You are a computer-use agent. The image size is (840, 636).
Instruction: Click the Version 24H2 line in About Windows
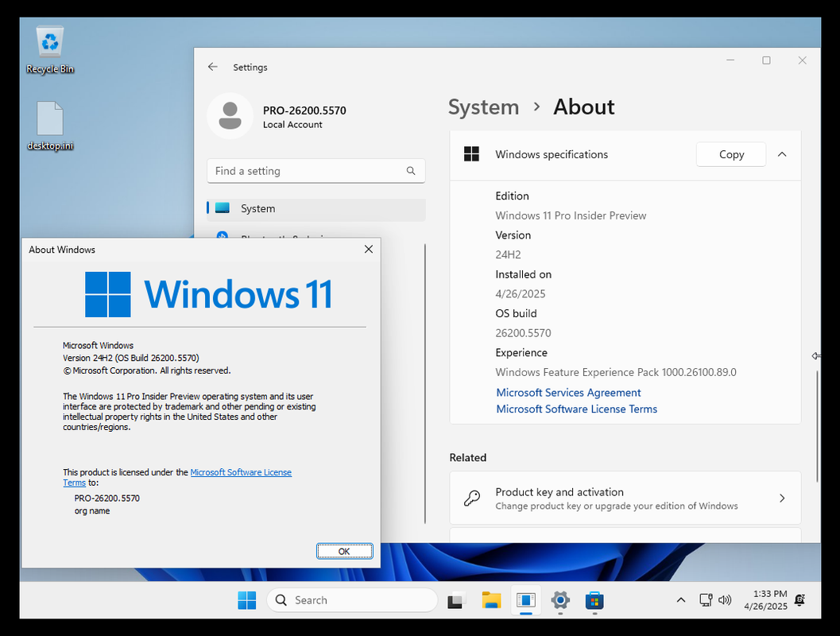tap(130, 358)
